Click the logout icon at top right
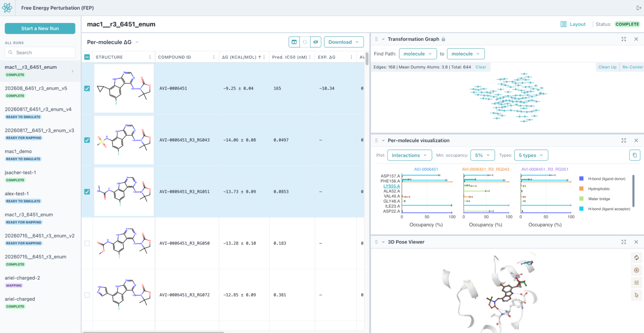Screen dimensions: 644x333 638,8
